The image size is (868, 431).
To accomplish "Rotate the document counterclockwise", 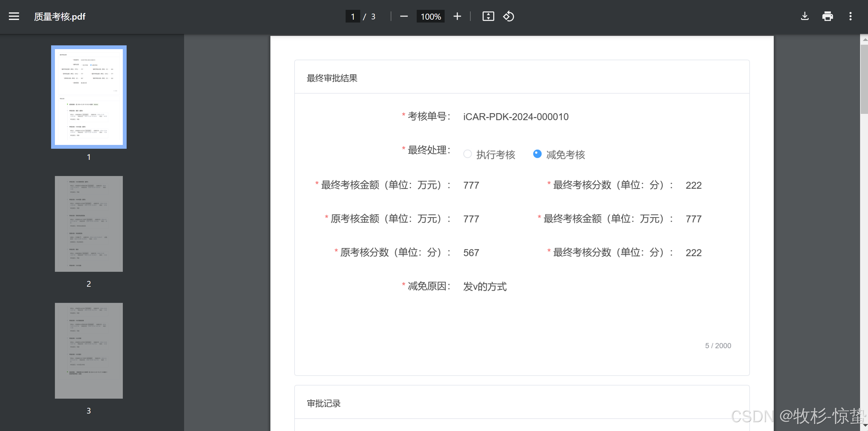I will (x=508, y=16).
